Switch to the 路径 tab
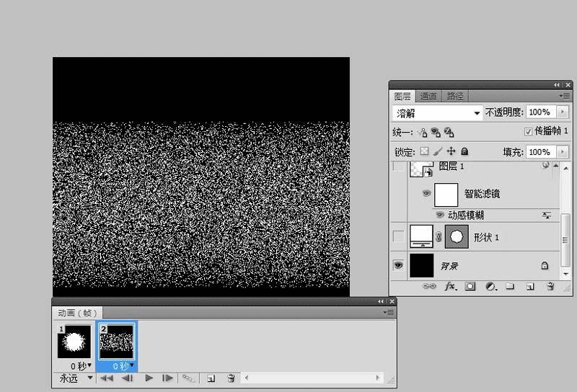577x392 pixels. coord(455,97)
